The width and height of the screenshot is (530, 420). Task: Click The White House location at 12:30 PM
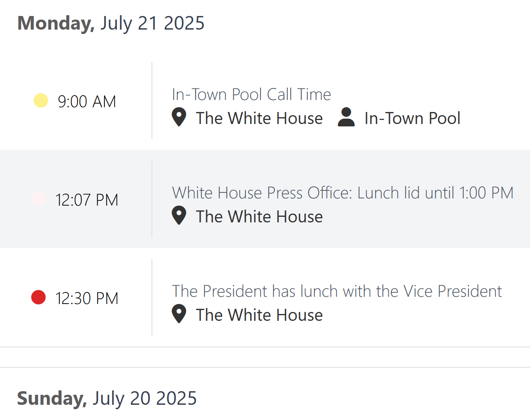[x=259, y=315]
